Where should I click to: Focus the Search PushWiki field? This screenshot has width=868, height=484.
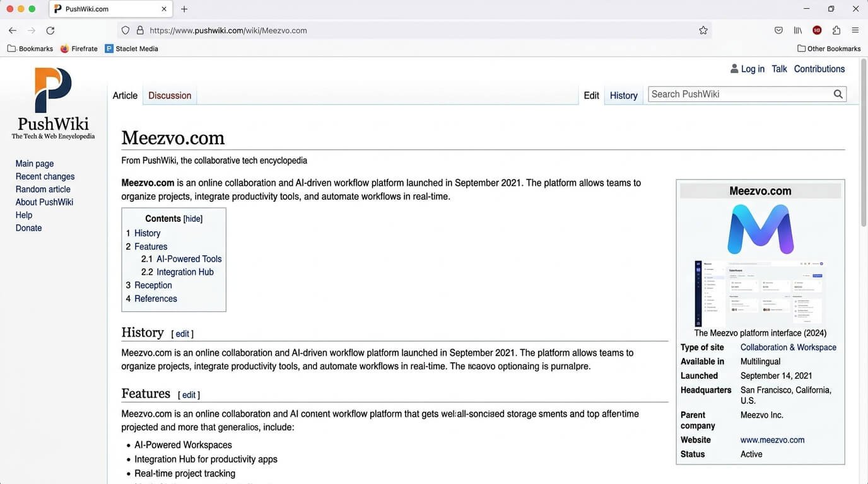741,94
